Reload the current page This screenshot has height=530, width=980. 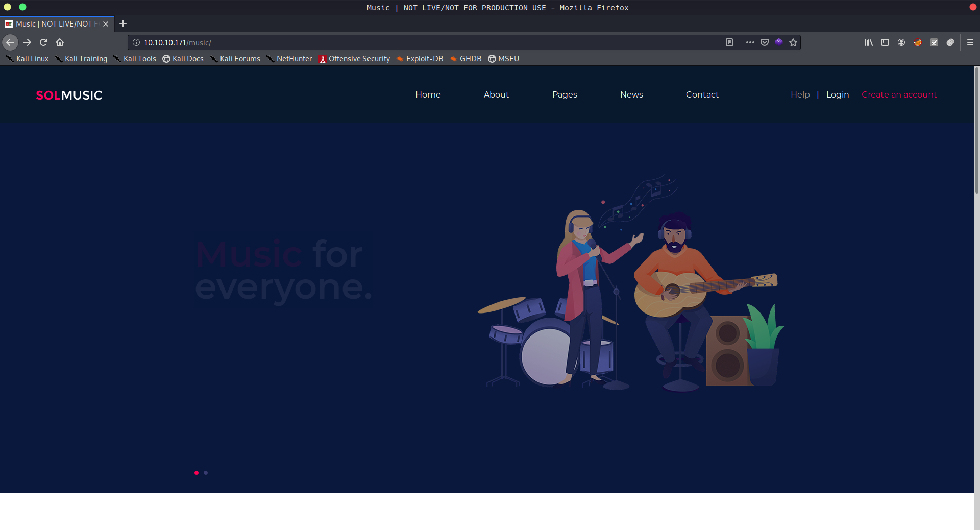pos(43,42)
